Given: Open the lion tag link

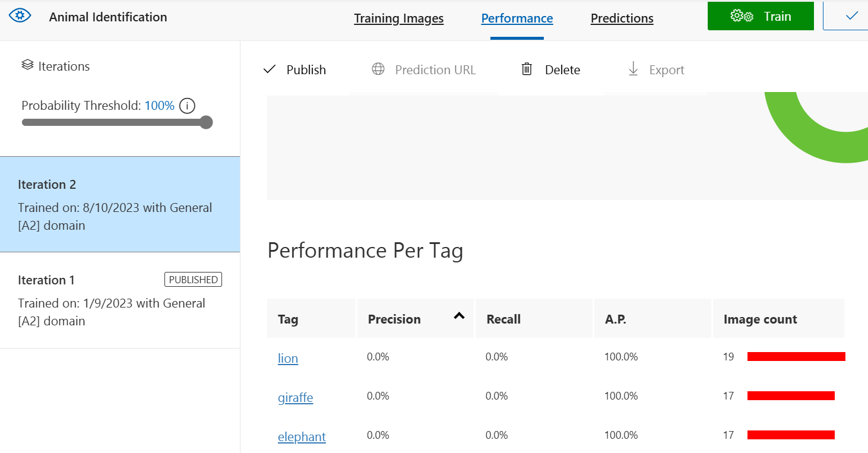Looking at the screenshot, I should (288, 358).
